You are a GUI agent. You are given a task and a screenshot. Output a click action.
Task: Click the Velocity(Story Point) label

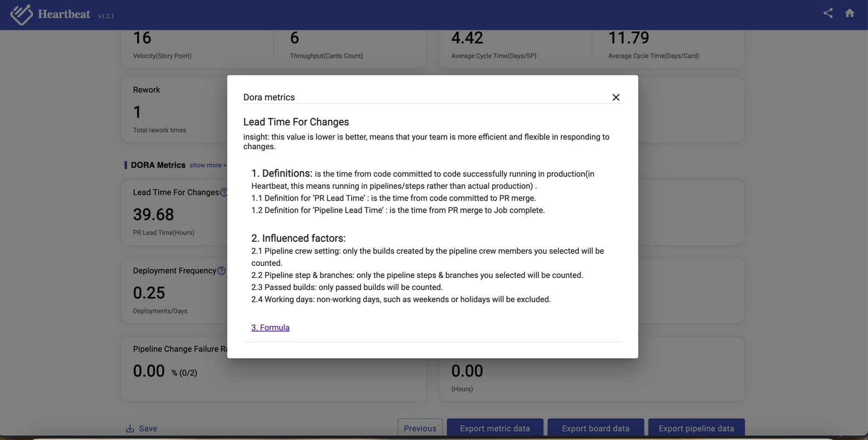[162, 56]
